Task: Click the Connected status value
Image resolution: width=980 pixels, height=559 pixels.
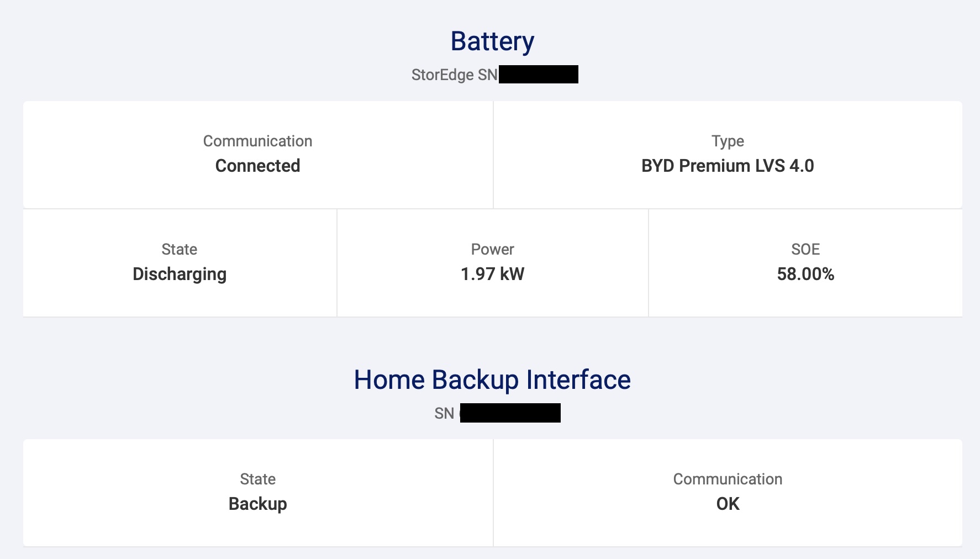Action: point(257,166)
